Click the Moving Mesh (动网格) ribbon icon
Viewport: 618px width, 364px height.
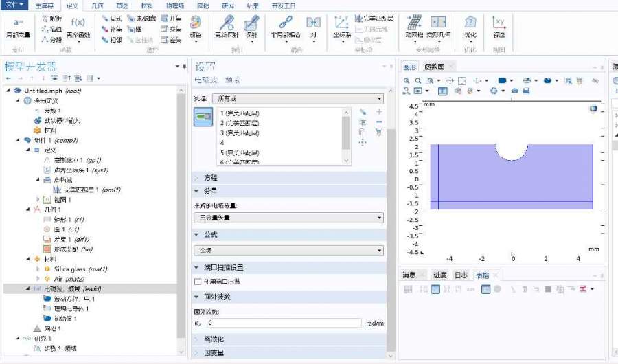(x=413, y=26)
